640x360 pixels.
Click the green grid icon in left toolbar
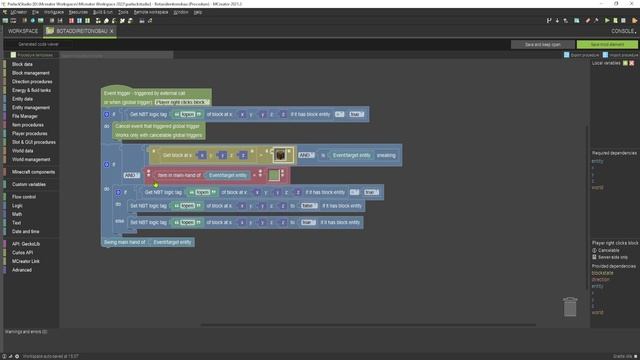point(87,20)
